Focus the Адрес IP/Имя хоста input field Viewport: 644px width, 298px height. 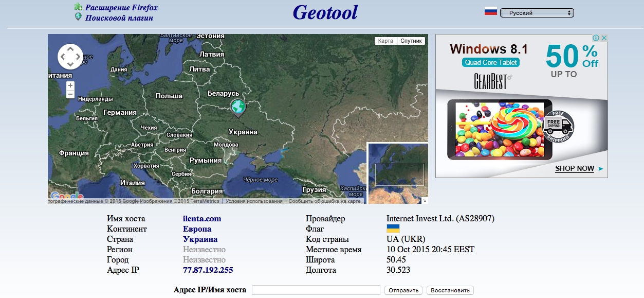point(316,290)
